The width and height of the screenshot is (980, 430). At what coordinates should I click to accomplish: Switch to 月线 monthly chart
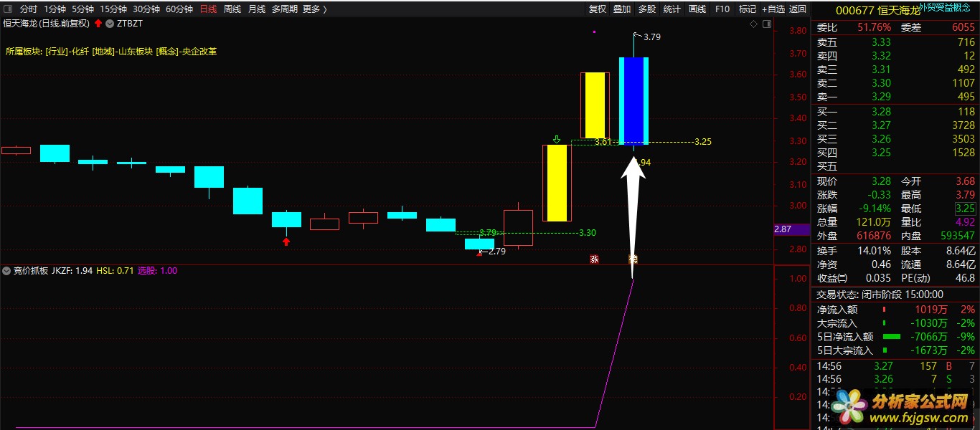257,9
